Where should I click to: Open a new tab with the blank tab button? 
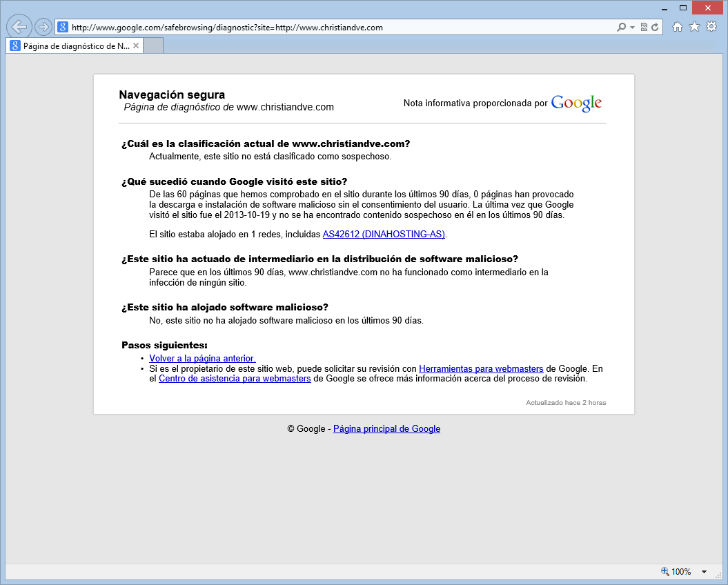153,46
